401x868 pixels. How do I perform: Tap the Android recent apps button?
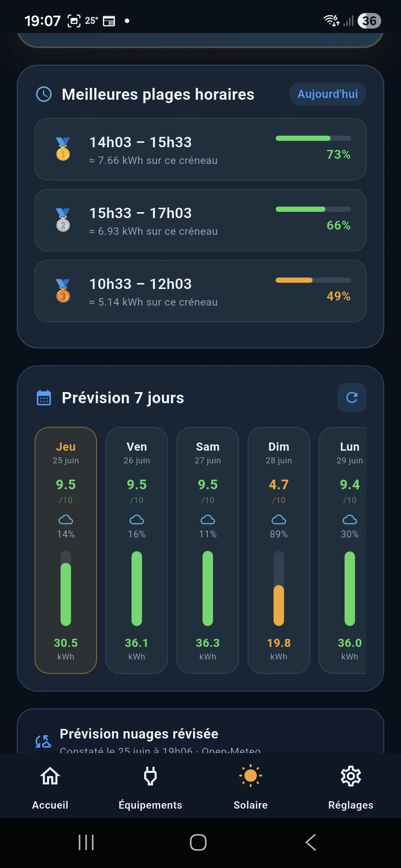point(86,842)
